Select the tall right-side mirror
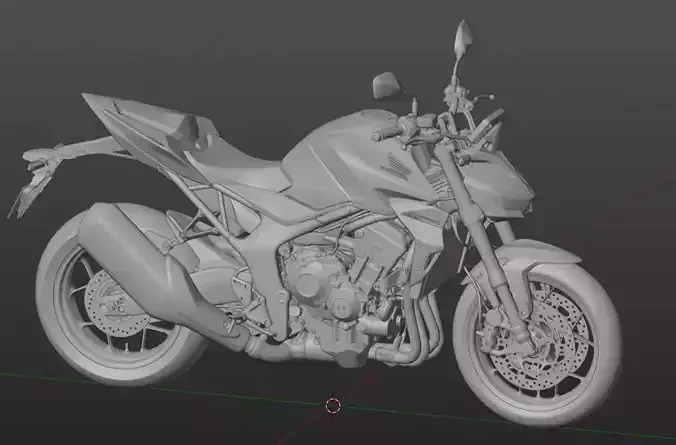 [463, 38]
